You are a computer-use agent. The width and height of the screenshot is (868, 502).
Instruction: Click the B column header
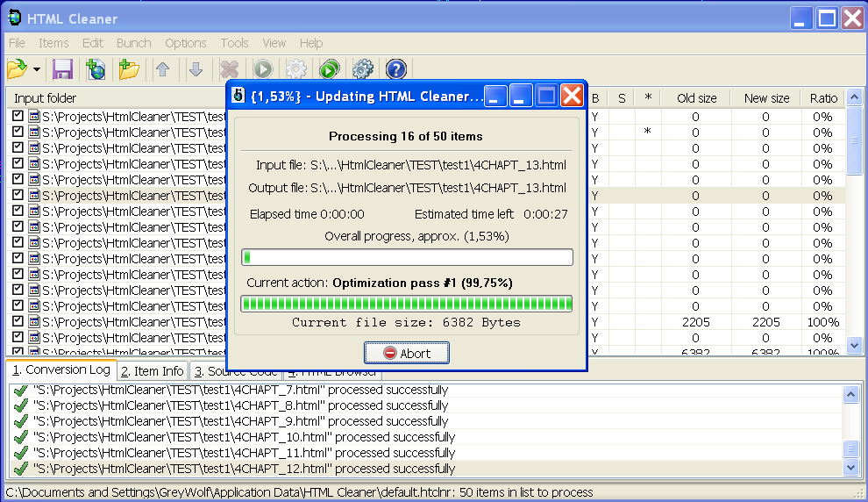595,98
